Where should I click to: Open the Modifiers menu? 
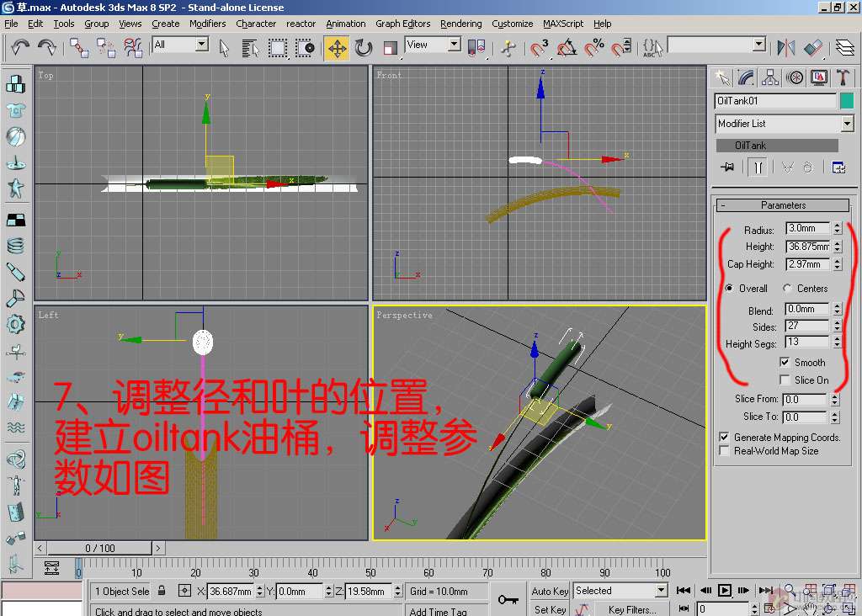tap(207, 24)
